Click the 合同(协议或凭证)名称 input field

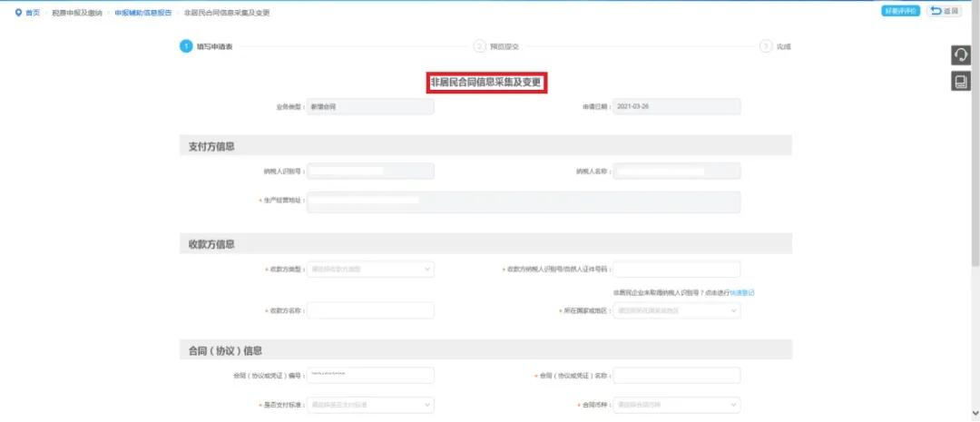(677, 376)
